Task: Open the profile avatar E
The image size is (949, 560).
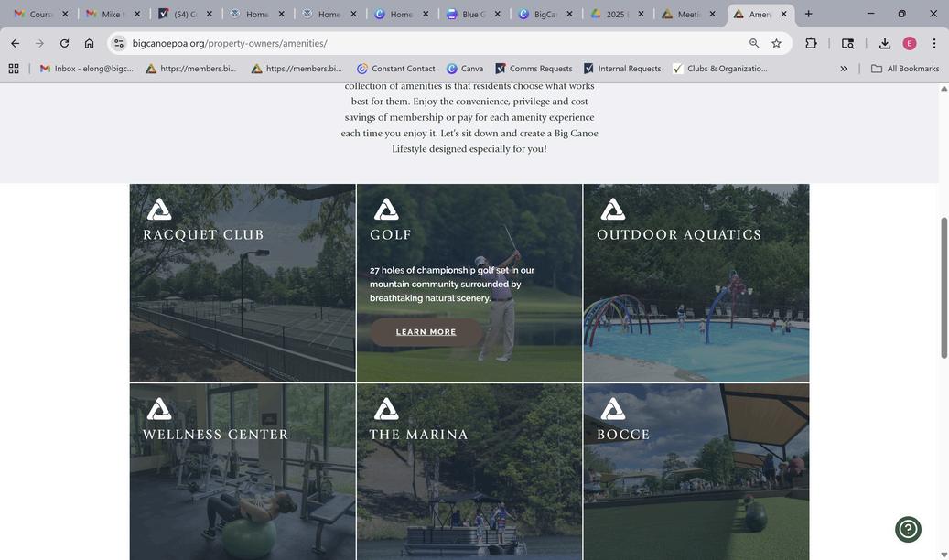Action: (910, 43)
